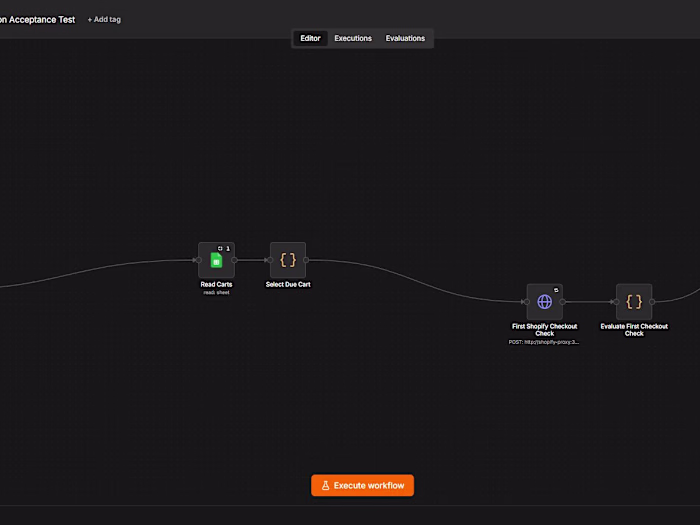Click the Add tag link
Viewport: 700px width, 525px height.
(x=104, y=20)
